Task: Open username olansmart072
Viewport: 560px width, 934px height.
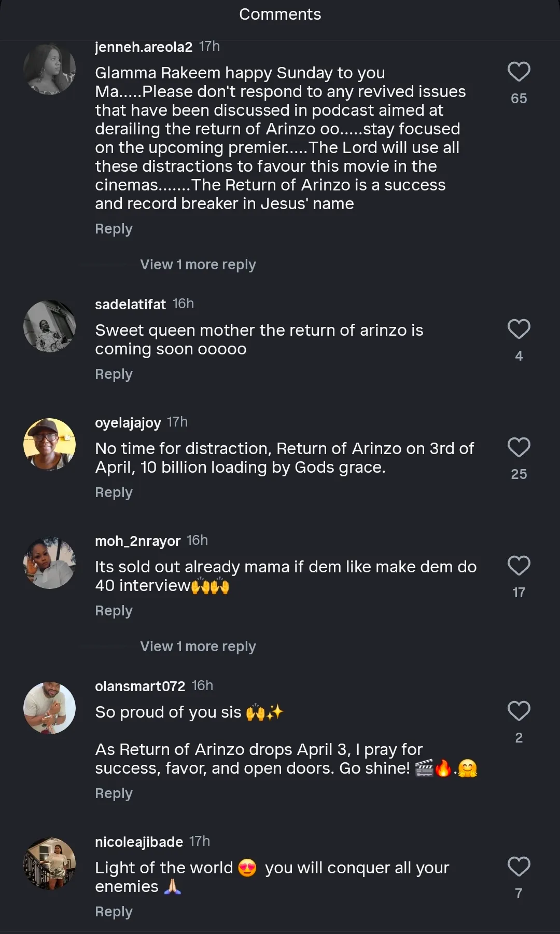Action: tap(140, 686)
